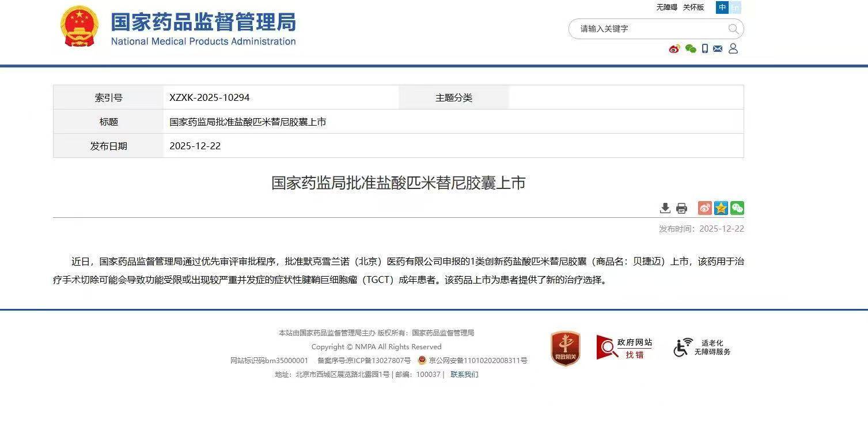Click the mobile app icon in the header
Viewport: 868px width, 423px height.
tap(704, 49)
